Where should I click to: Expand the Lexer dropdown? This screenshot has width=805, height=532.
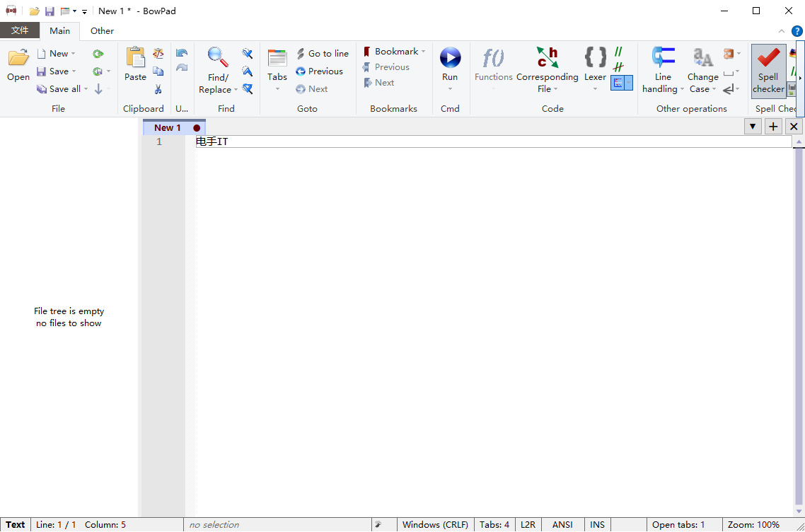coord(595,88)
